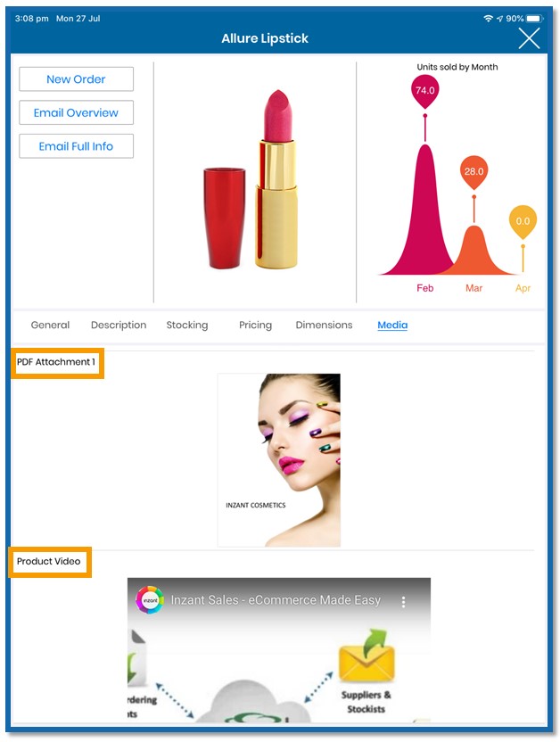Tap the Wi-Fi icon in status bar
560x742 pixels.
488,19
